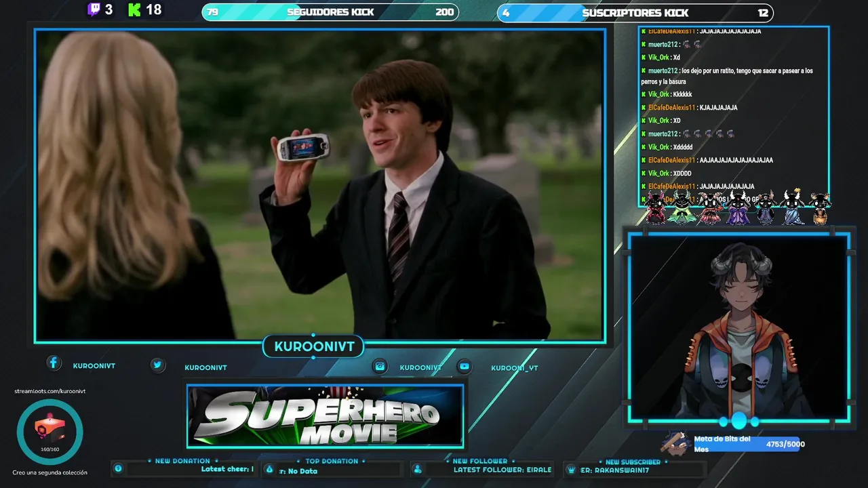Click the green-caped chibi character under chat
The image size is (868, 488).
click(x=681, y=207)
